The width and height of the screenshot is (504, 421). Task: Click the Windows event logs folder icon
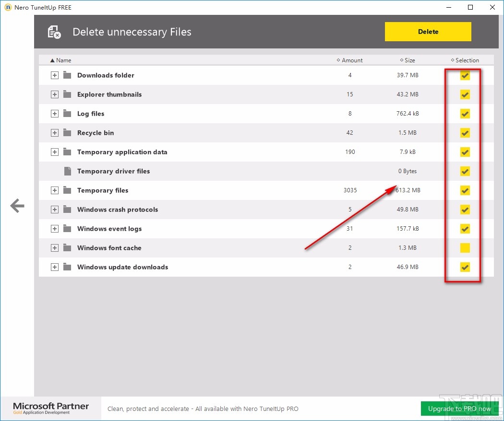click(x=67, y=229)
